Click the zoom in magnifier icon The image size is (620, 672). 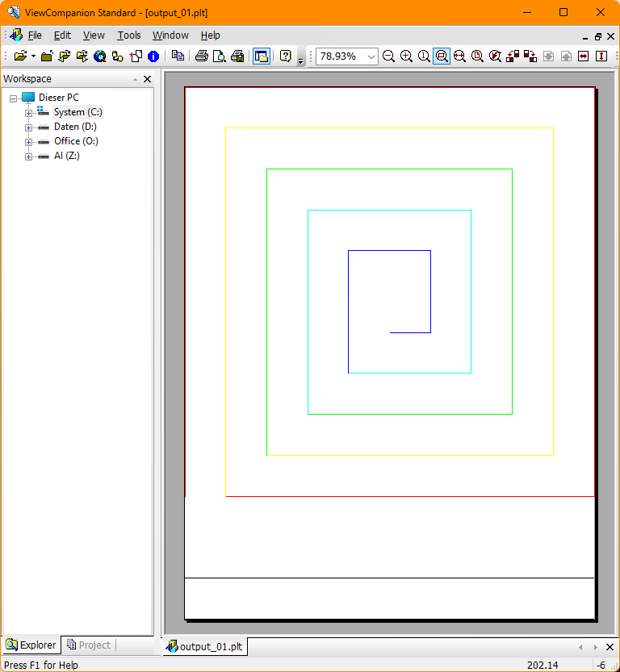[406, 56]
